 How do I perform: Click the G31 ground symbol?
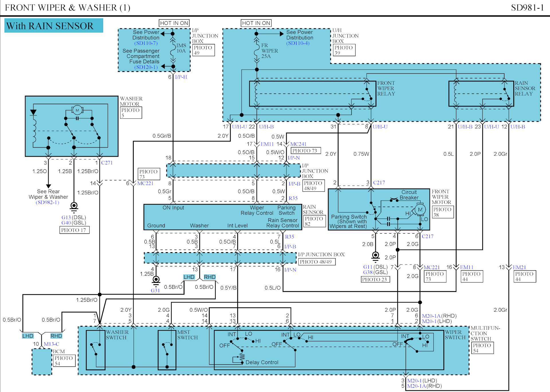coord(156,280)
